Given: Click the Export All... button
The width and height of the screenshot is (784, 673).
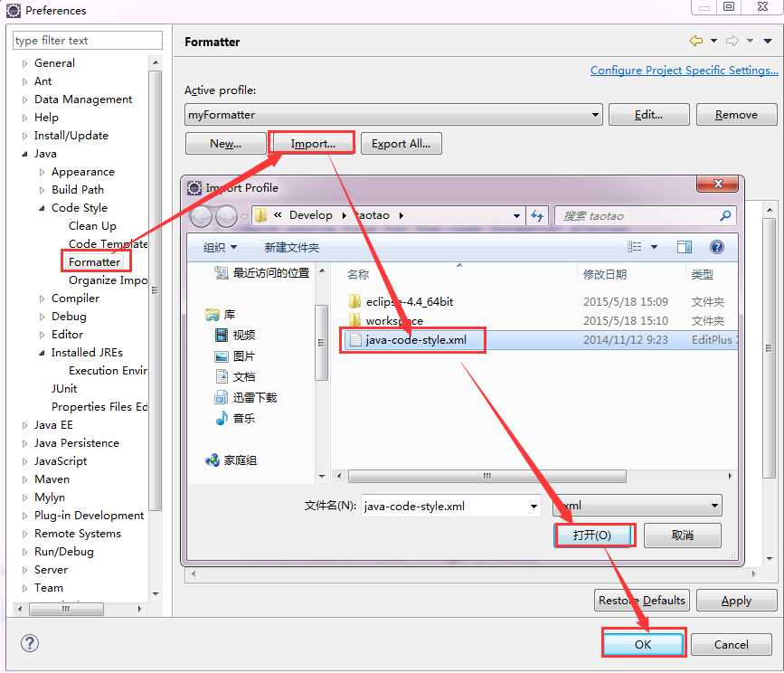Looking at the screenshot, I should [401, 144].
